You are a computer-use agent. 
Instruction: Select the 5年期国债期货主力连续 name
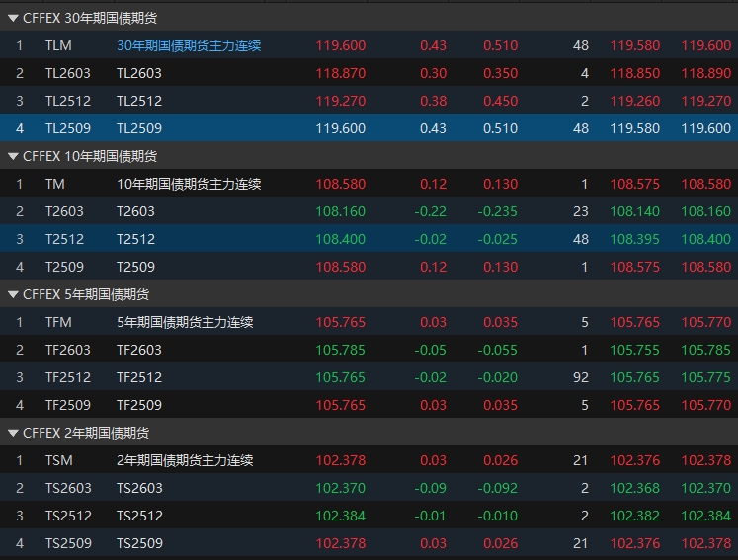[x=185, y=322]
